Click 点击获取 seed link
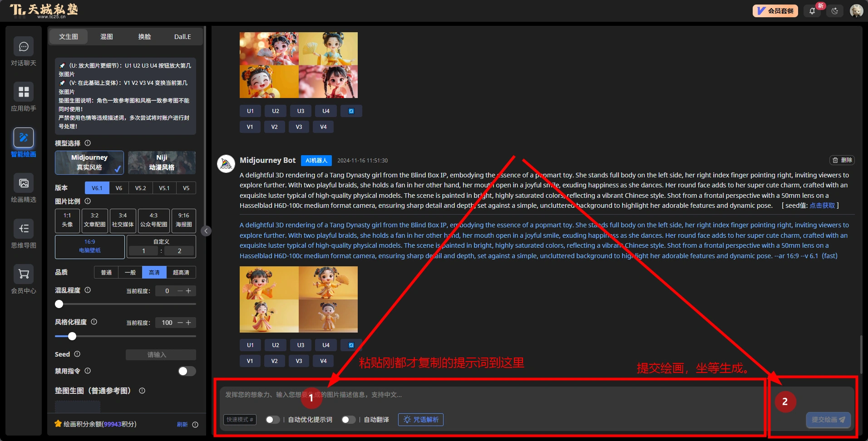 tap(822, 206)
